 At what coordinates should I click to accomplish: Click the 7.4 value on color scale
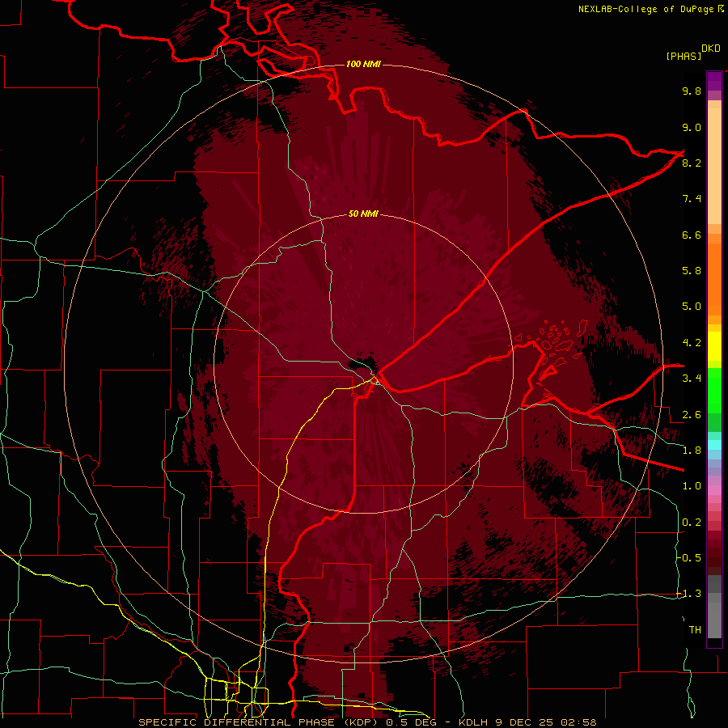[x=692, y=199]
